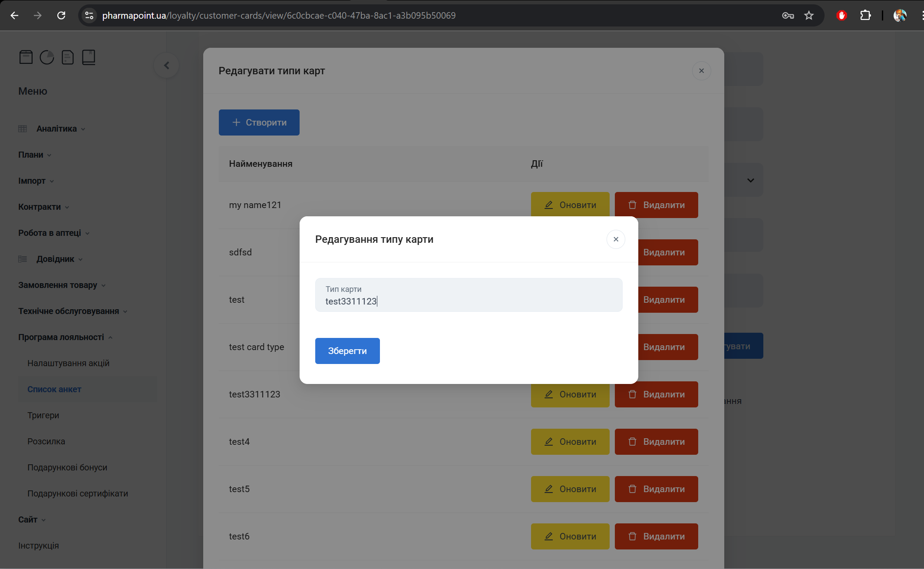
Task: Close the Редагування типу карти dialog
Action: (x=616, y=239)
